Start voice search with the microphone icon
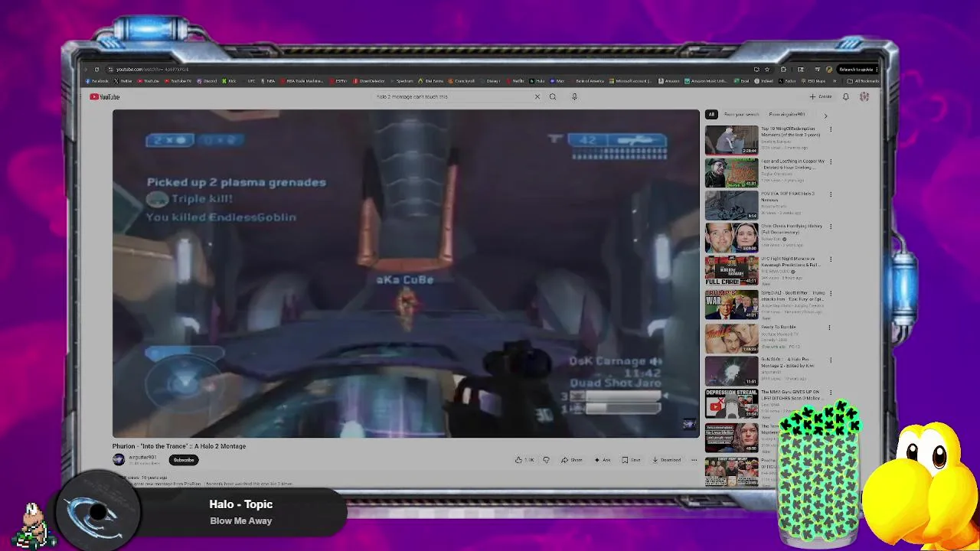Image resolution: width=980 pixels, height=551 pixels. 574,96
